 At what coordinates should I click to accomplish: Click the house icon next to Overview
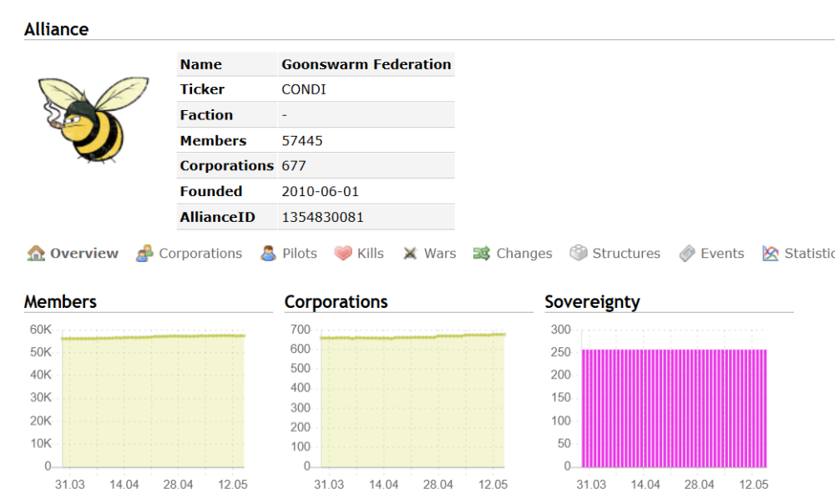point(36,254)
